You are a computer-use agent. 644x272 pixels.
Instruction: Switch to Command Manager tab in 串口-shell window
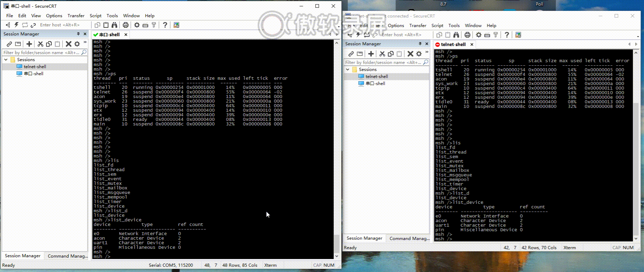coord(68,256)
